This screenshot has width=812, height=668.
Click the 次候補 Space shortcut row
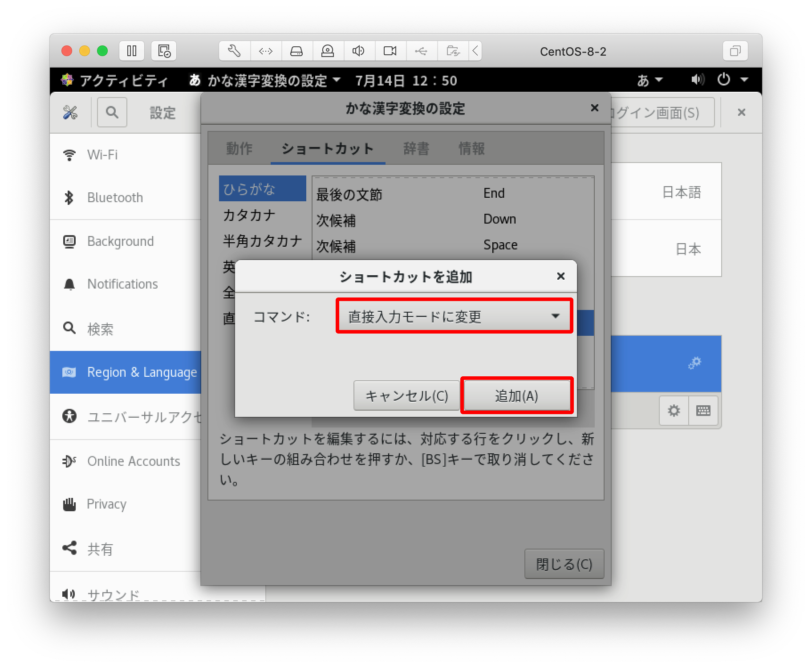click(453, 245)
